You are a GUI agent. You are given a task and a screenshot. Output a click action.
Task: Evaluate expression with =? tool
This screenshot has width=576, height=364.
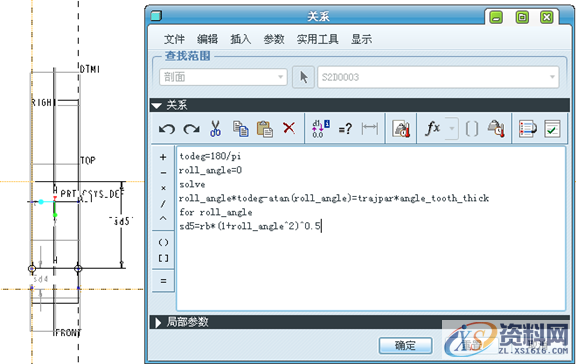(x=345, y=129)
